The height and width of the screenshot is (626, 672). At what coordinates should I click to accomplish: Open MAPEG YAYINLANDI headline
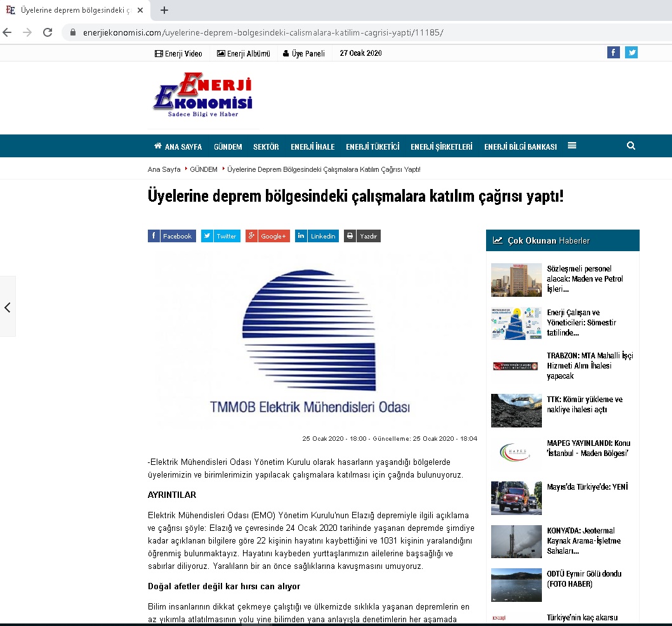coord(588,448)
